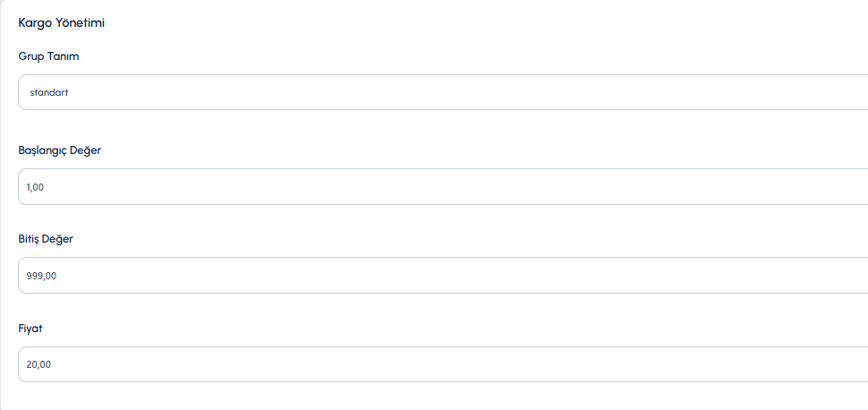The height and width of the screenshot is (410, 868).
Task: Place cursor in field showing 999,00
Action: coord(443,276)
